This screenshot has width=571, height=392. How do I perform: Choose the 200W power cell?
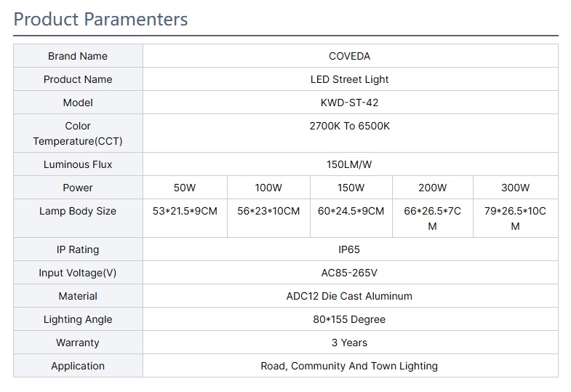(x=433, y=188)
